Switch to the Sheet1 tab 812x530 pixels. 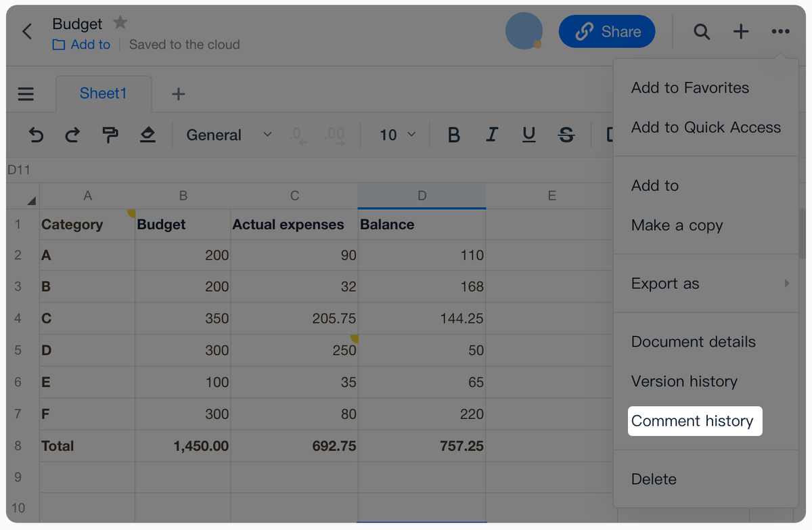(104, 93)
